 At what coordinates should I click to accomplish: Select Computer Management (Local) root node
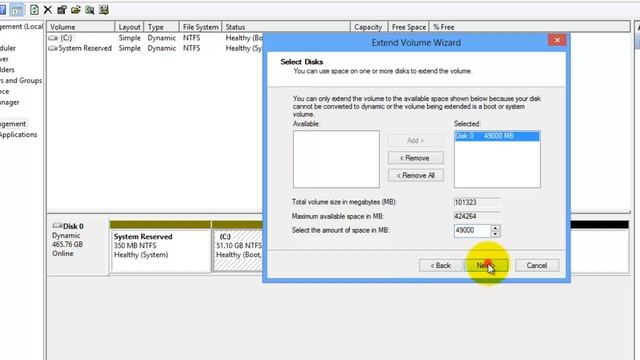[x=21, y=27]
